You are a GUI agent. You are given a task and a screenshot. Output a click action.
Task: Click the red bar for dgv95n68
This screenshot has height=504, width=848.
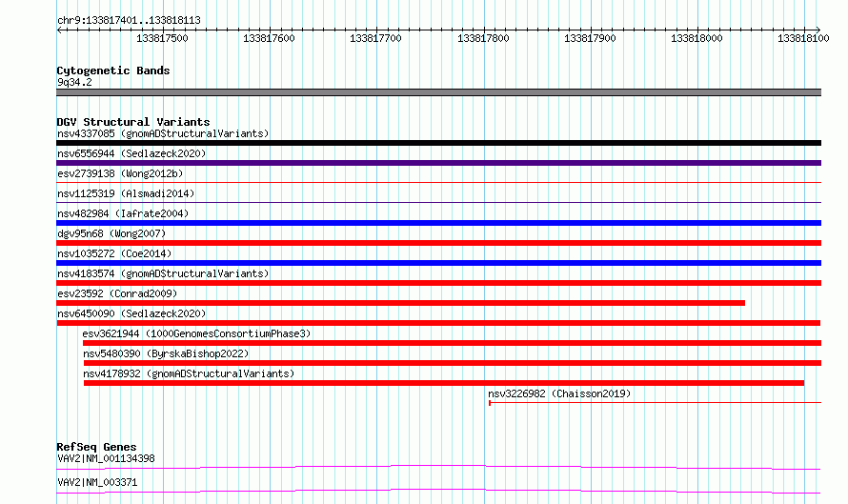pyautogui.click(x=438, y=243)
